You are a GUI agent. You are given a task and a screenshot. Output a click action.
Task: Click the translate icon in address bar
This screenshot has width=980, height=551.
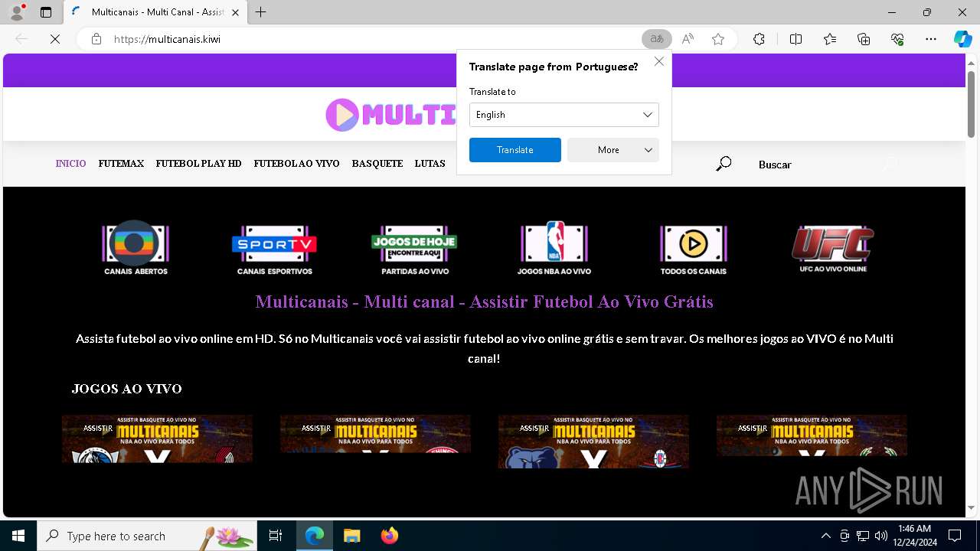[656, 39]
